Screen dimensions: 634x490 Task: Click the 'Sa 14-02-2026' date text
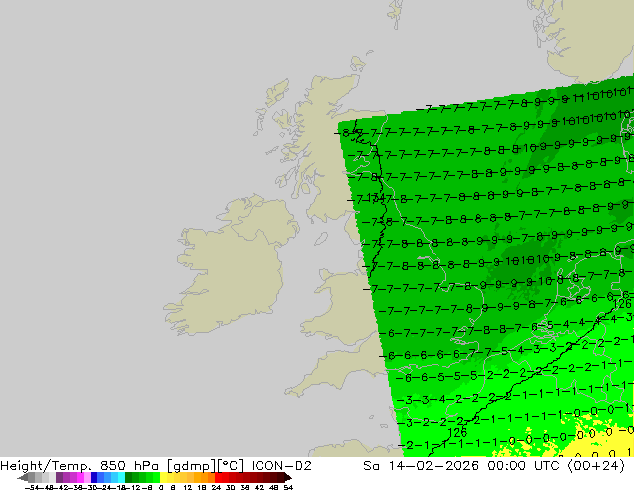point(421,466)
